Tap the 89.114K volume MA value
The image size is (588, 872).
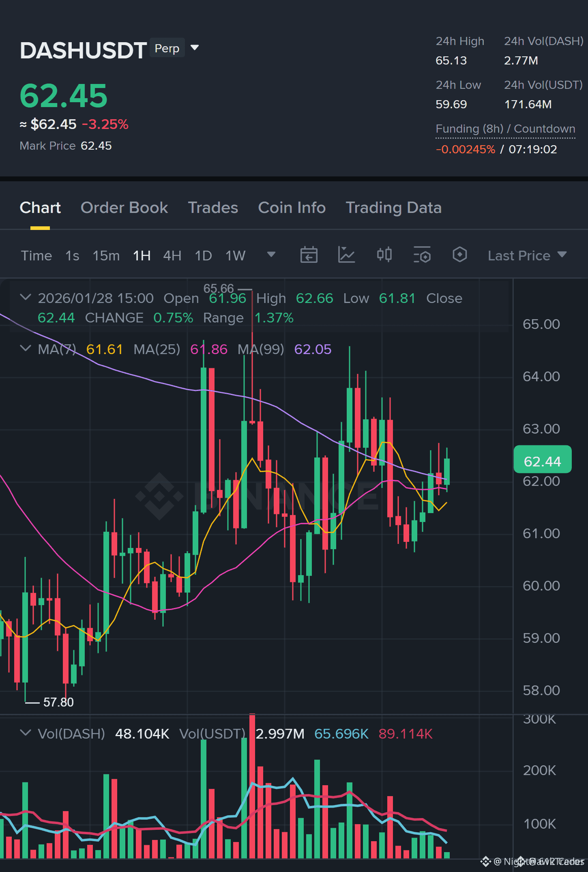(406, 734)
